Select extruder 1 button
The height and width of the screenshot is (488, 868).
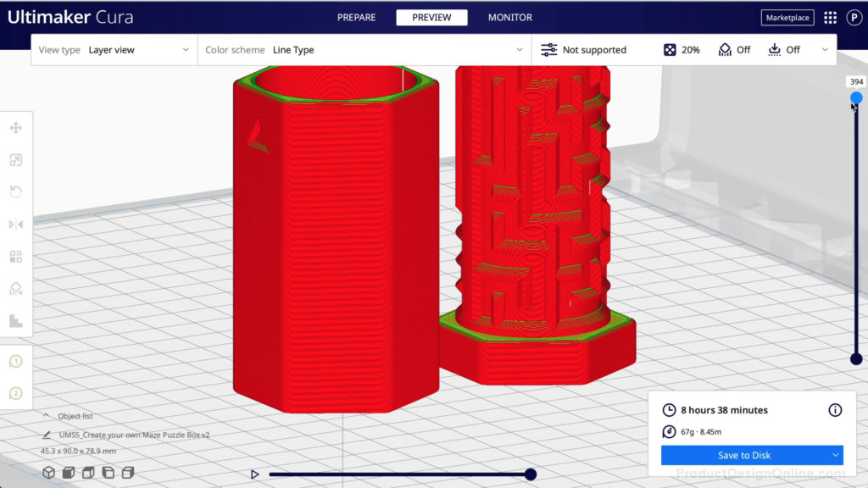[x=15, y=362]
